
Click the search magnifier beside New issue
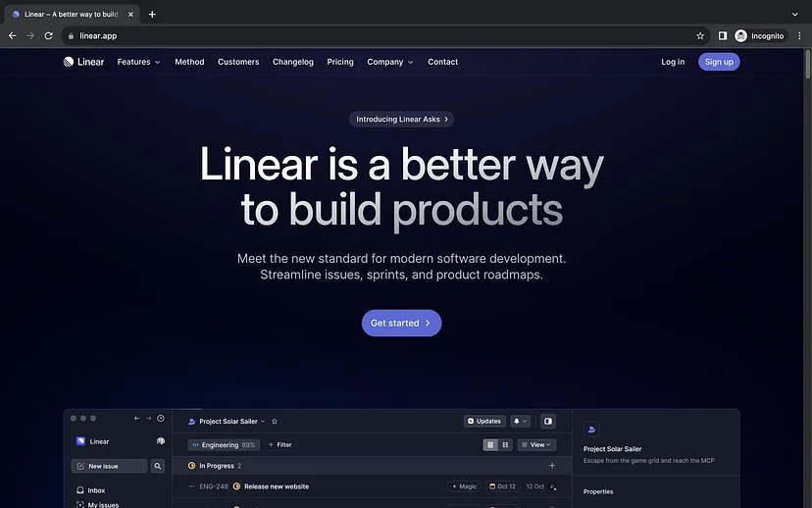pyautogui.click(x=158, y=466)
